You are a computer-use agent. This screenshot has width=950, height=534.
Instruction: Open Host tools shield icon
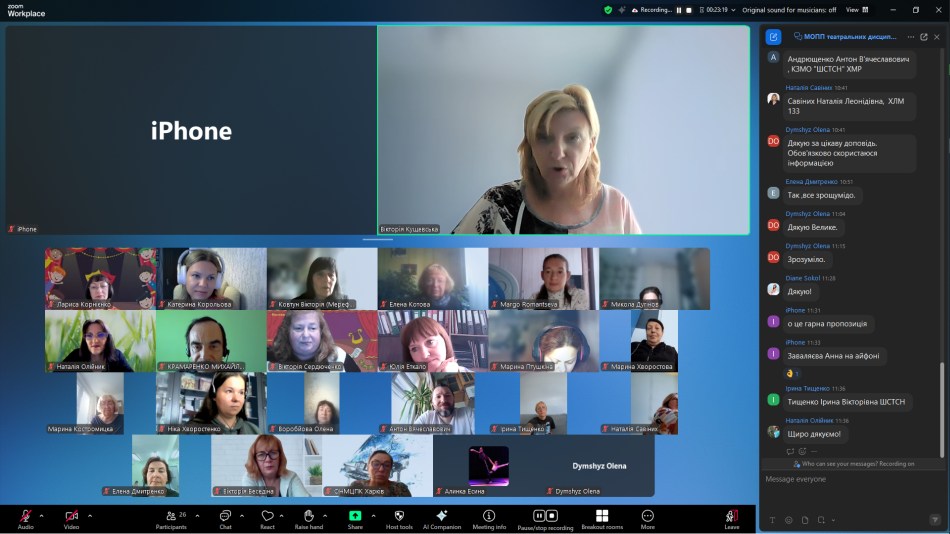pyautogui.click(x=398, y=517)
